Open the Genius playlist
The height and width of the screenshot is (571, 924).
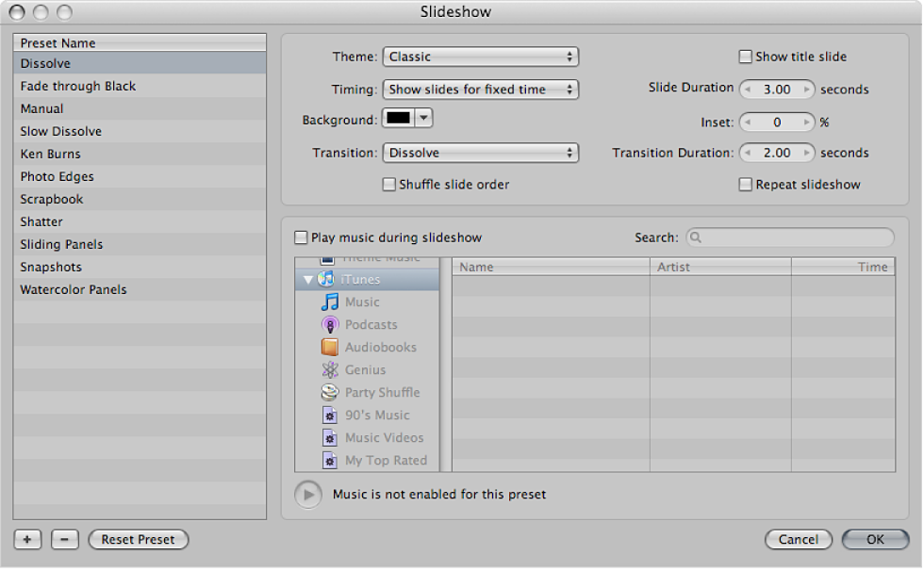(367, 369)
